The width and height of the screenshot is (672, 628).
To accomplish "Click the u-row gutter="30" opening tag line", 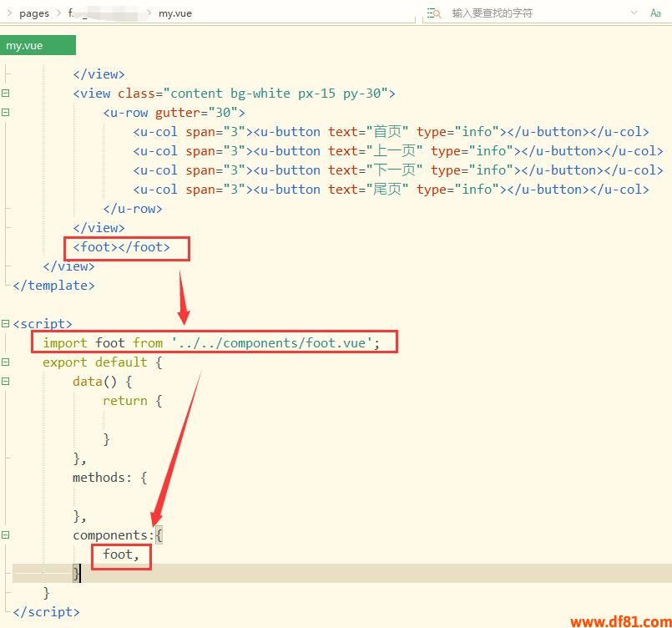I will pyautogui.click(x=174, y=113).
